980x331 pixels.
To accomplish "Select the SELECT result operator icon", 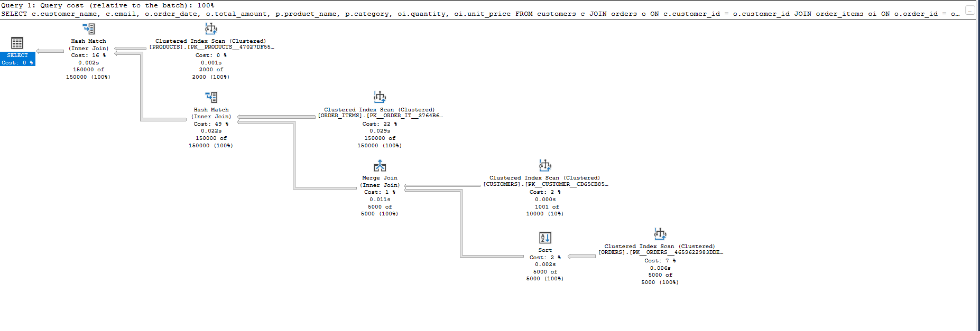I will click(x=17, y=43).
